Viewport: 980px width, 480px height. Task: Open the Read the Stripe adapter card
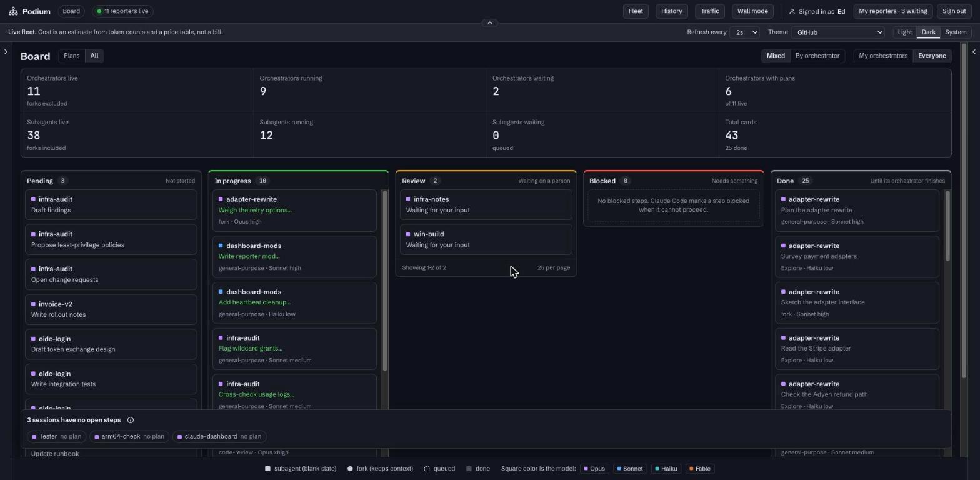[857, 349]
